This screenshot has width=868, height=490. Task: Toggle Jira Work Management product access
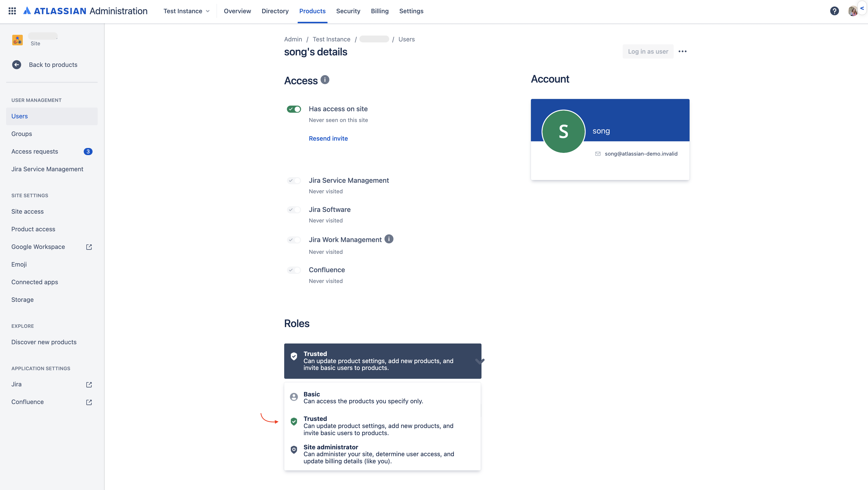(294, 240)
